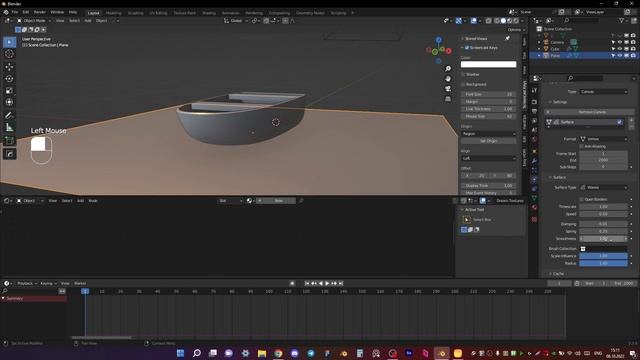Click the screencast Color white swatch
640x360 pixels.
point(489,64)
